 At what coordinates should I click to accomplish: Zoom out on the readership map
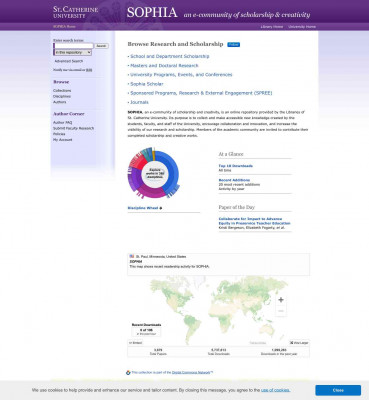[281, 311]
